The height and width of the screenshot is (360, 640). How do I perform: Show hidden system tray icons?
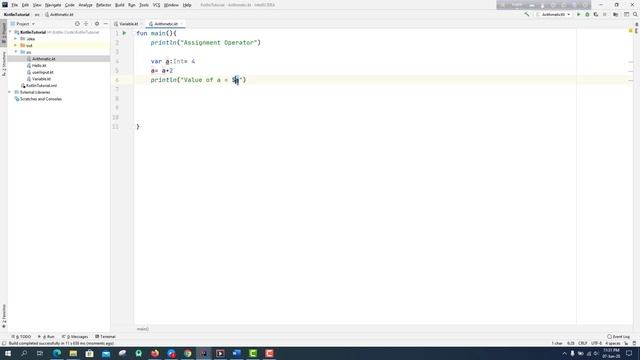(564, 353)
